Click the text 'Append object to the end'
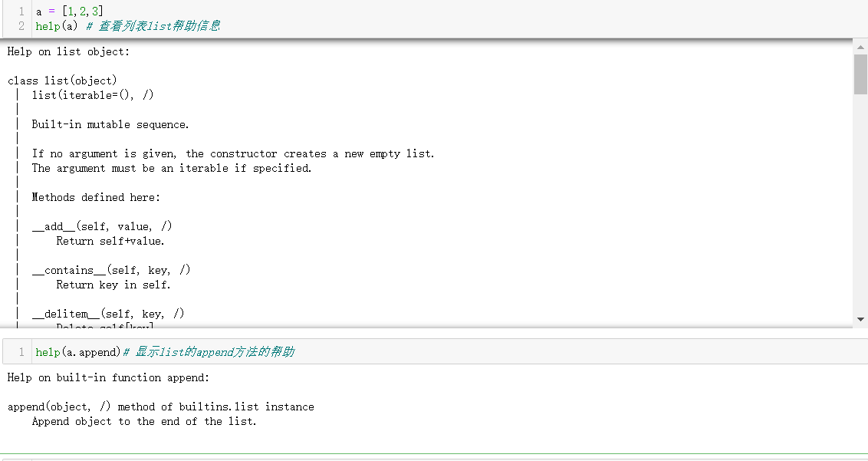868x461 pixels. click(x=144, y=422)
